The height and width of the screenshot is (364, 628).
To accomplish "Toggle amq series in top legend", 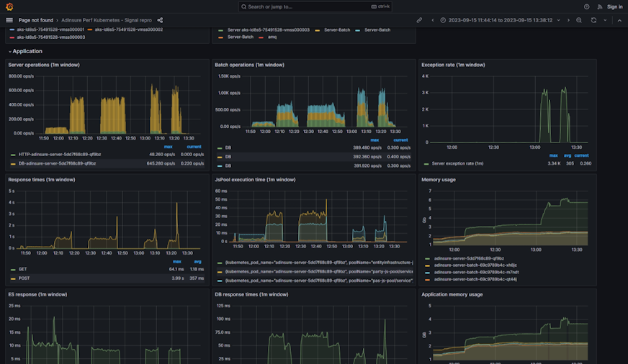I will pos(272,37).
